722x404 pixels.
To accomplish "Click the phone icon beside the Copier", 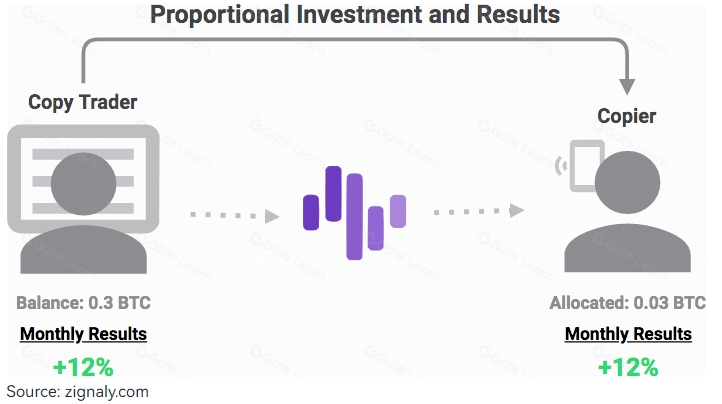I will 581,166.
